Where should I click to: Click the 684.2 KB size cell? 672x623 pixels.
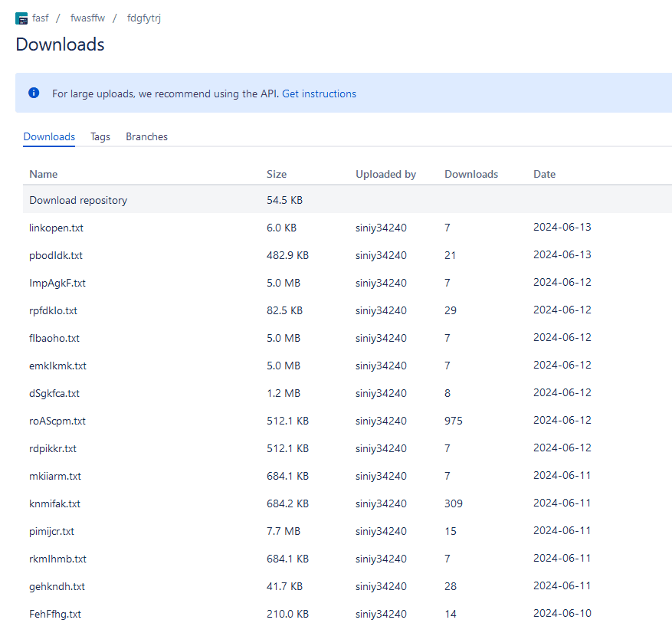tap(287, 504)
